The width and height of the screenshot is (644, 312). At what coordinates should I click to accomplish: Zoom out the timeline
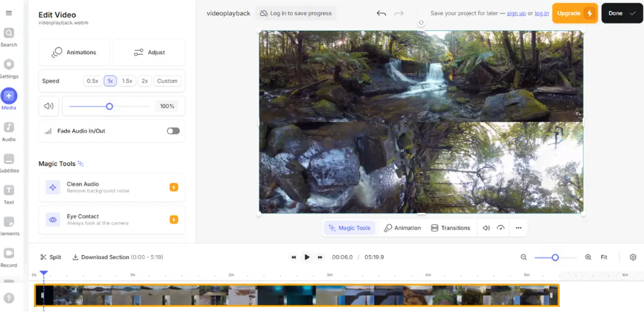click(524, 257)
